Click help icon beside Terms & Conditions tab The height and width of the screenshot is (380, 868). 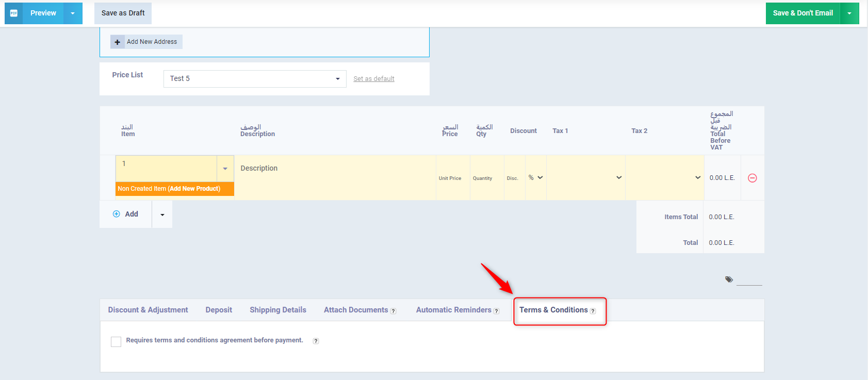point(593,311)
